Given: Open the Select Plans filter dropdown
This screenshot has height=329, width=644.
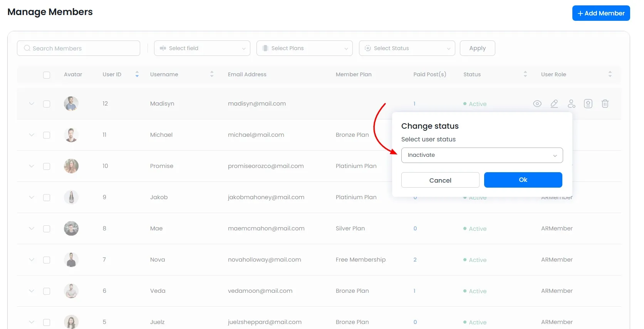Looking at the screenshot, I should 304,48.
